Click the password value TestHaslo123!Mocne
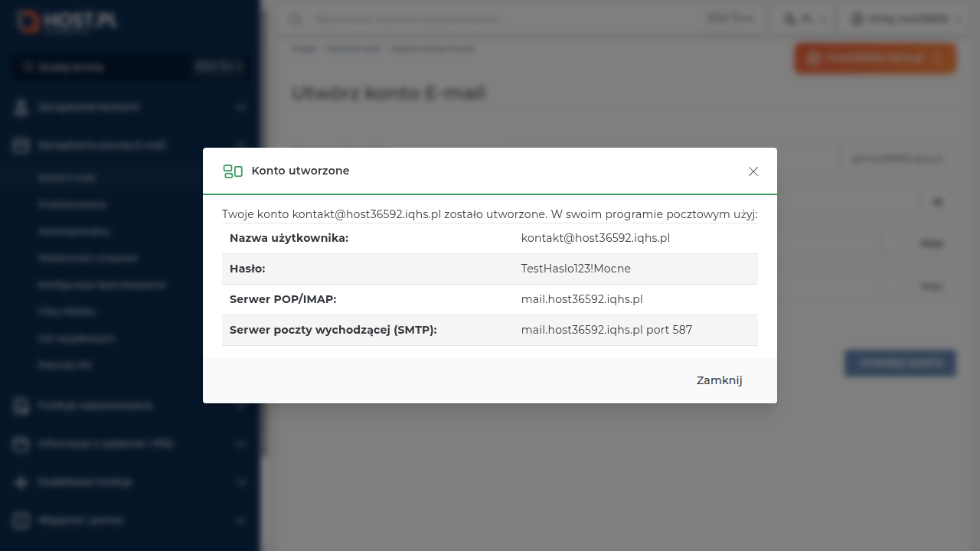 pos(576,269)
